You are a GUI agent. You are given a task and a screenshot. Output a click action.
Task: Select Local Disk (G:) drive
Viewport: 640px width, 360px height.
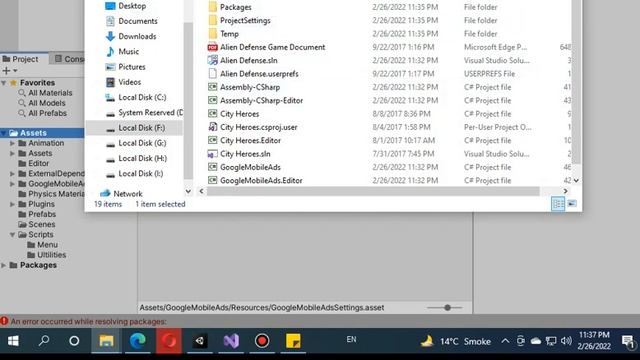142,143
